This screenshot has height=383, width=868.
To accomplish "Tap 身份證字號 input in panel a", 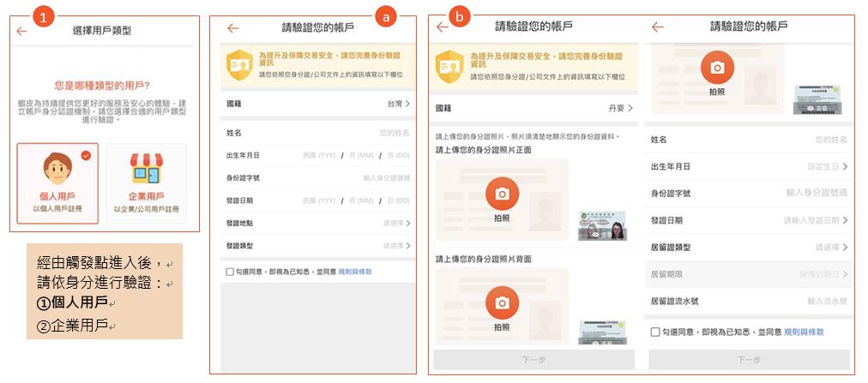I will click(x=317, y=178).
